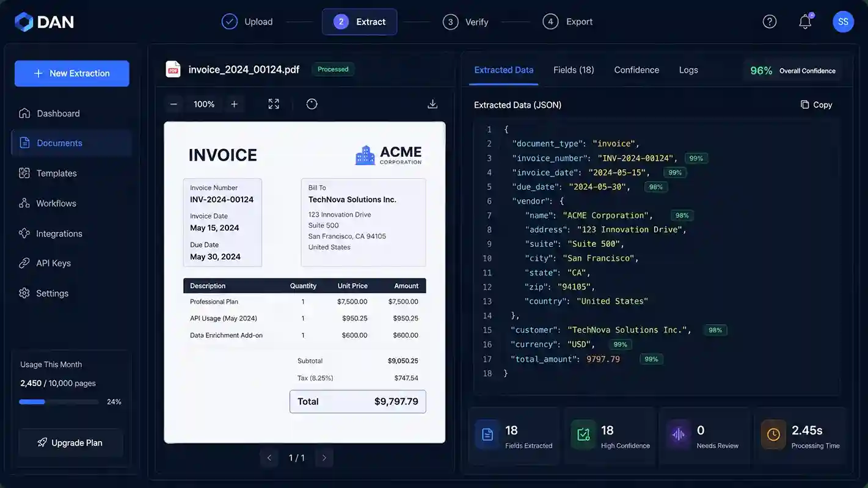Click the New Extraction button
The height and width of the screenshot is (488, 868).
pyautogui.click(x=72, y=73)
